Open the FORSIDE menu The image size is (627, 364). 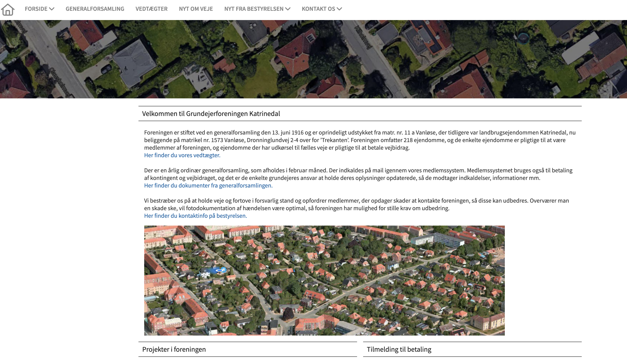[x=36, y=9]
